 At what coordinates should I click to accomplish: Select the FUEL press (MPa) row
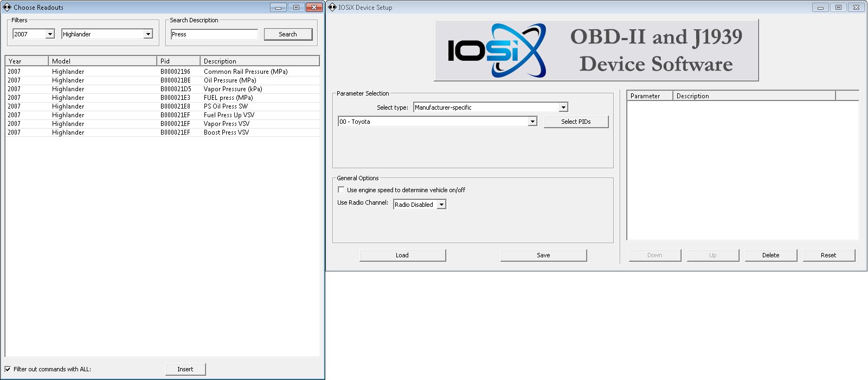[x=163, y=98]
